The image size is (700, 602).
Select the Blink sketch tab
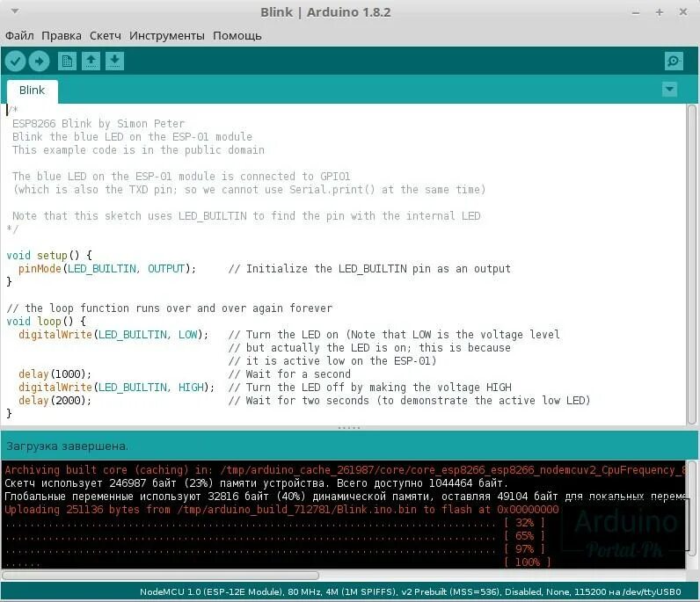(33, 91)
